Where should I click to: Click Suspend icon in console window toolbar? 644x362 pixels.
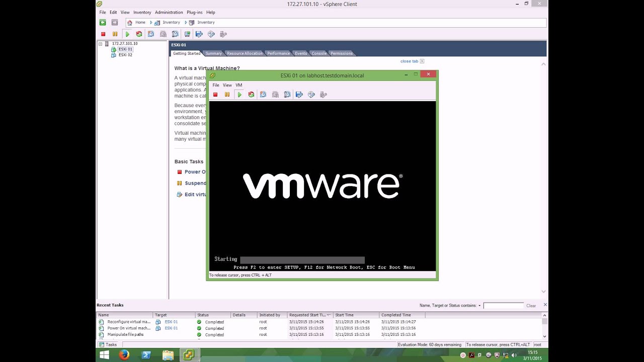(x=227, y=95)
